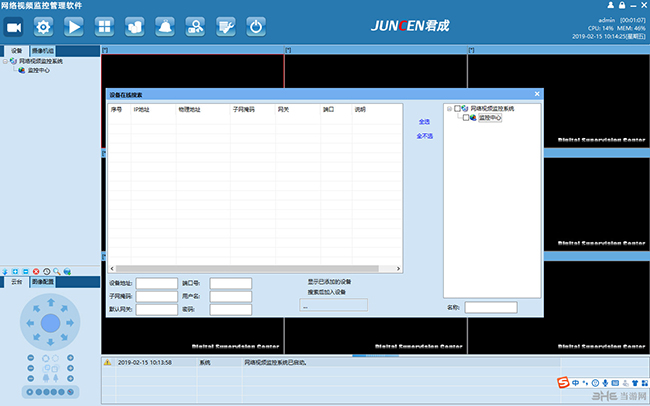
Task: Click the alarm bell icon
Action: [x=165, y=27]
